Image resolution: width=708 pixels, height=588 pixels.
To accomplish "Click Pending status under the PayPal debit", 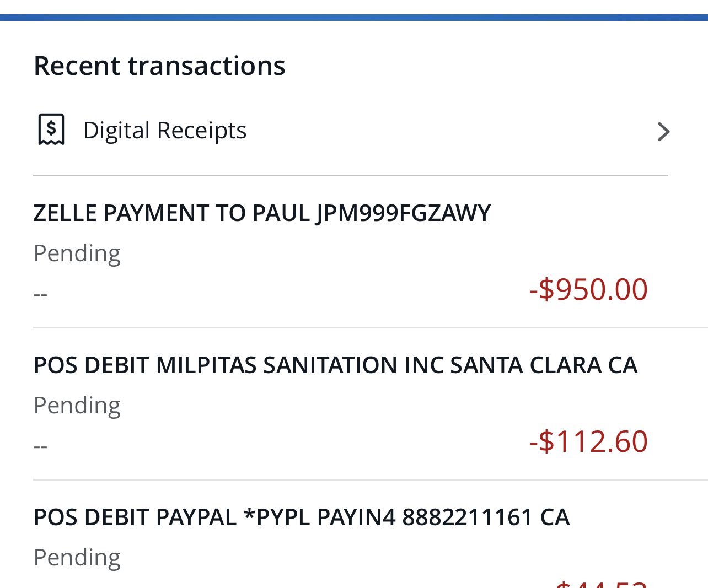I will point(77,558).
